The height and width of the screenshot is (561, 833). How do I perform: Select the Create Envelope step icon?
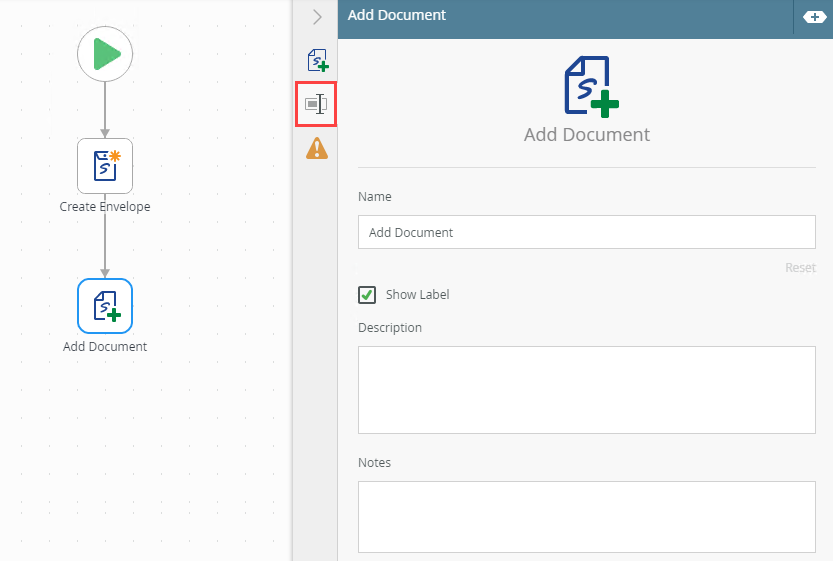pyautogui.click(x=105, y=165)
